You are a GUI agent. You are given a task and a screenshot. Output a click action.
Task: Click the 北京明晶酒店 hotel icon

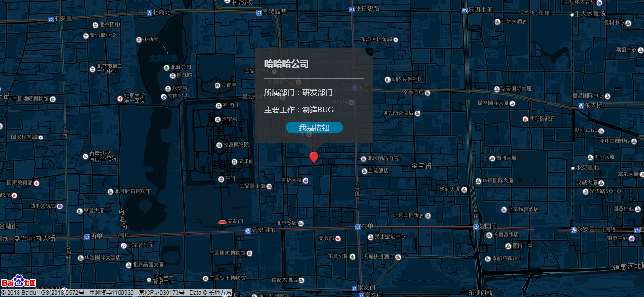363,159
